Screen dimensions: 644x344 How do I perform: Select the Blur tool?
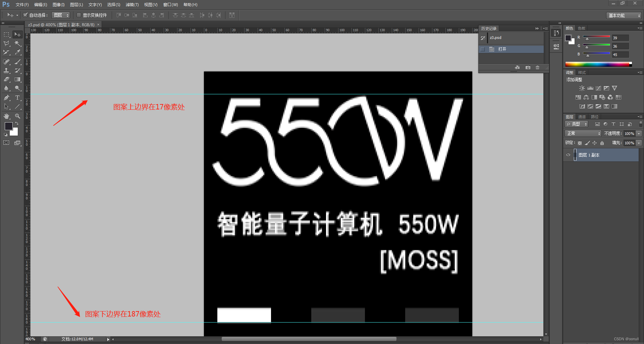click(6, 88)
